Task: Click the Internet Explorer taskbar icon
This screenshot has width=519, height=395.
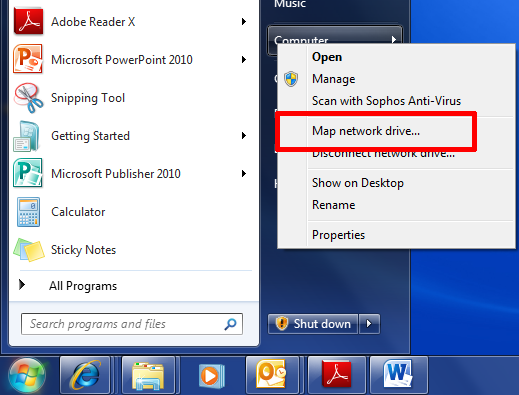Action: 85,375
